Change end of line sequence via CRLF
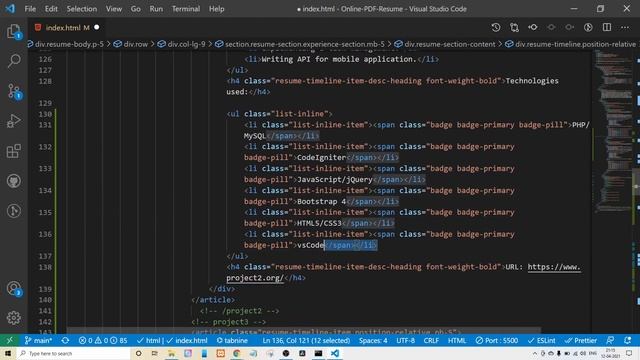The width and height of the screenshot is (640, 360). pyautogui.click(x=431, y=340)
